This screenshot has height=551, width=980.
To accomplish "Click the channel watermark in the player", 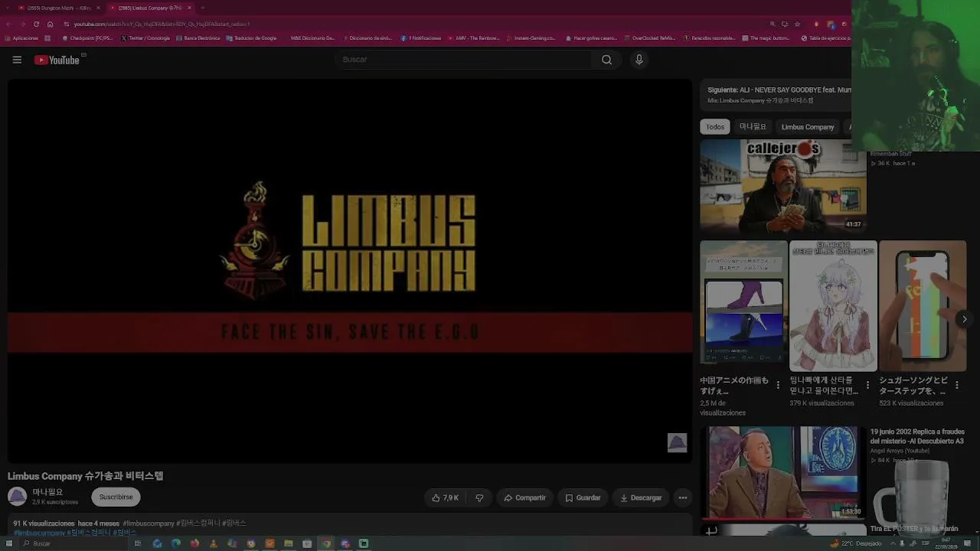I will click(677, 443).
